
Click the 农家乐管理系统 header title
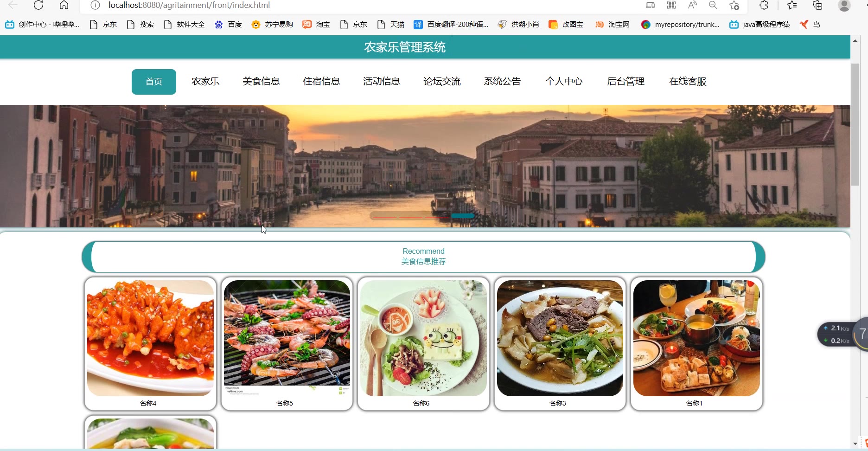pos(405,47)
